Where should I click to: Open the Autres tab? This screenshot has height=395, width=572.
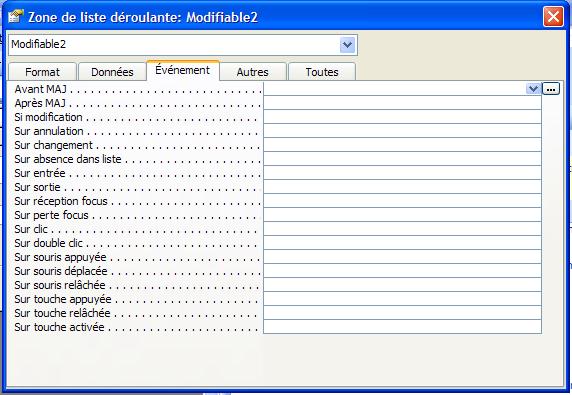pos(252,72)
